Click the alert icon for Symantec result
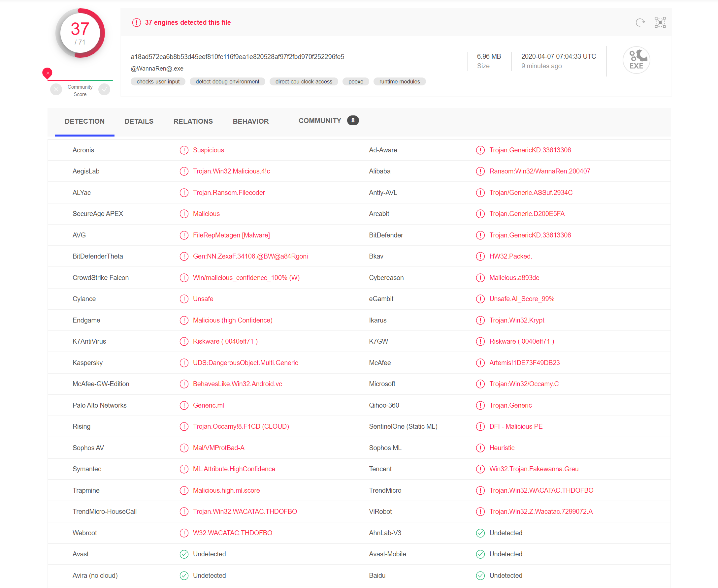Viewport: 718px width, 588px height. click(x=184, y=469)
